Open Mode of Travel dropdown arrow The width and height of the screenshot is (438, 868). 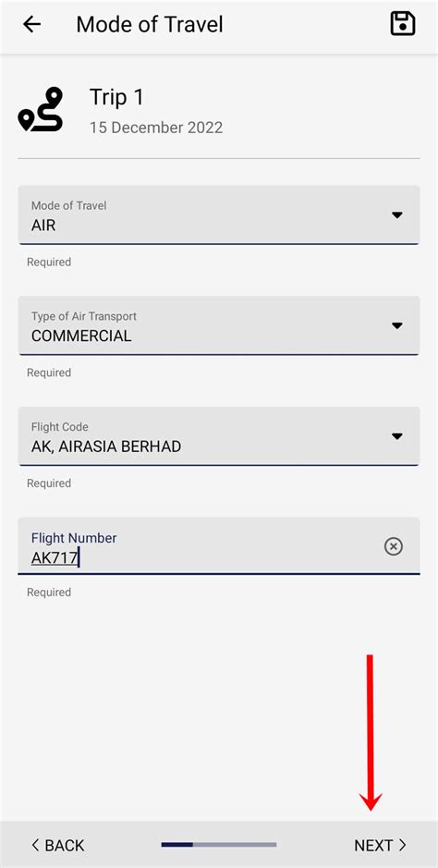click(396, 214)
